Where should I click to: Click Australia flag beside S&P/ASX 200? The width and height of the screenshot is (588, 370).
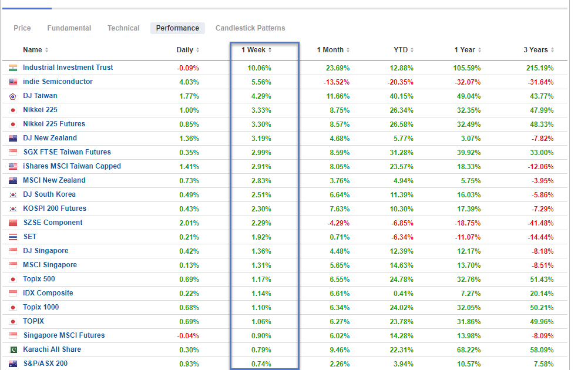point(13,364)
